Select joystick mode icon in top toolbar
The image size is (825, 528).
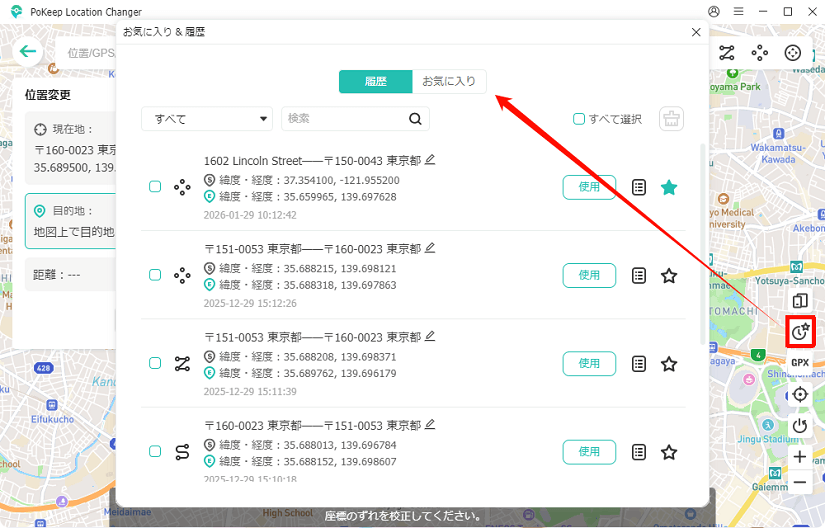pos(793,53)
